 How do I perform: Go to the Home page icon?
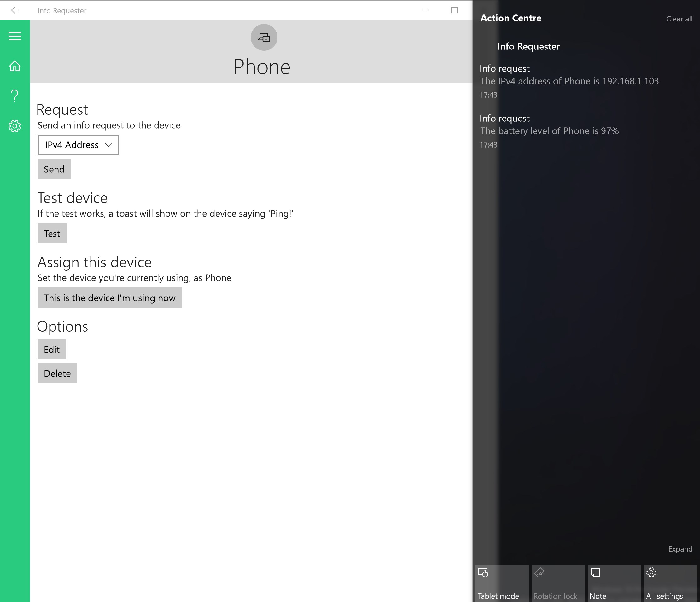pyautogui.click(x=15, y=66)
